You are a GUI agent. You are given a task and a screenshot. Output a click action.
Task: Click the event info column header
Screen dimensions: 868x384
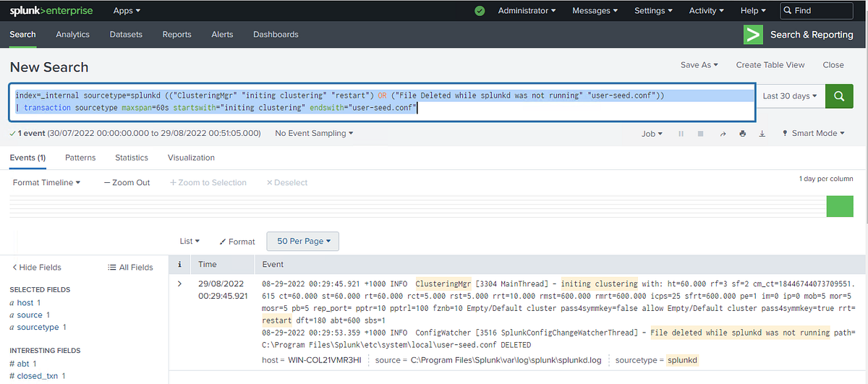tap(179, 265)
